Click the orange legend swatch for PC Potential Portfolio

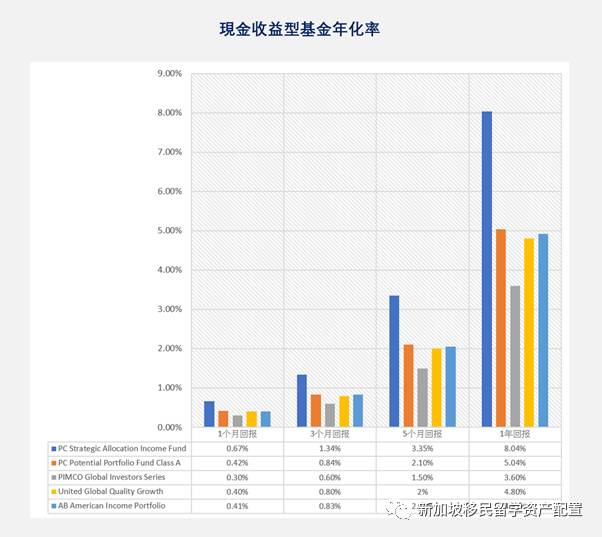pos(54,463)
